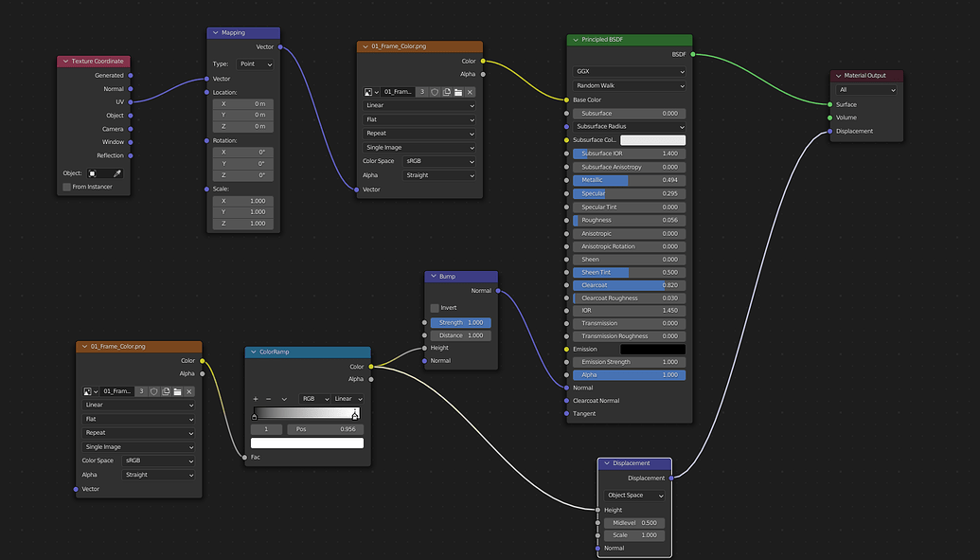Select the left black ColorRamp stop handle
Screen dimensions: 980x560
tap(255, 416)
